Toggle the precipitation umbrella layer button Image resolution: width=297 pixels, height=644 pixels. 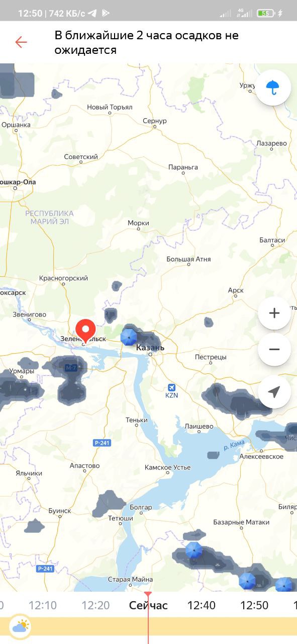[273, 88]
